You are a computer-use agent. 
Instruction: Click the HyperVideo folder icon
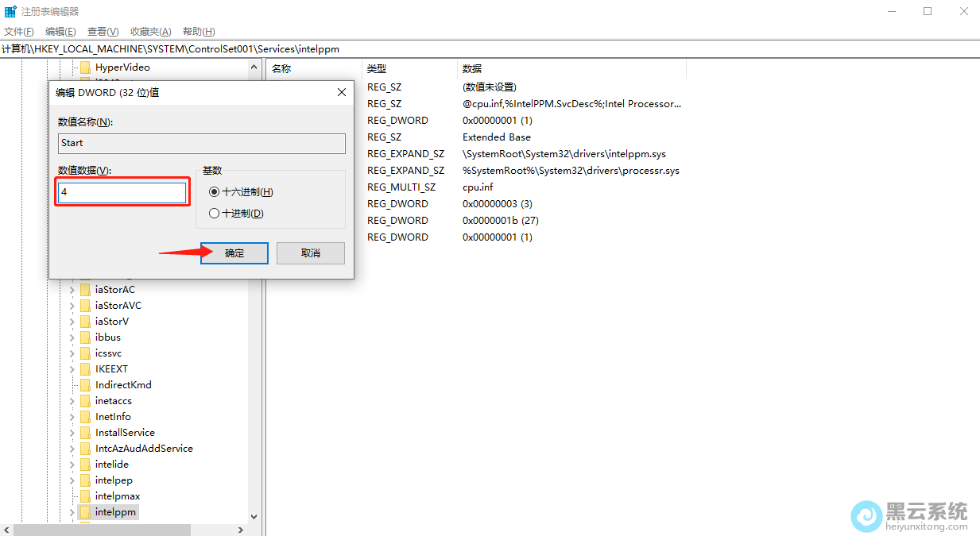click(85, 67)
